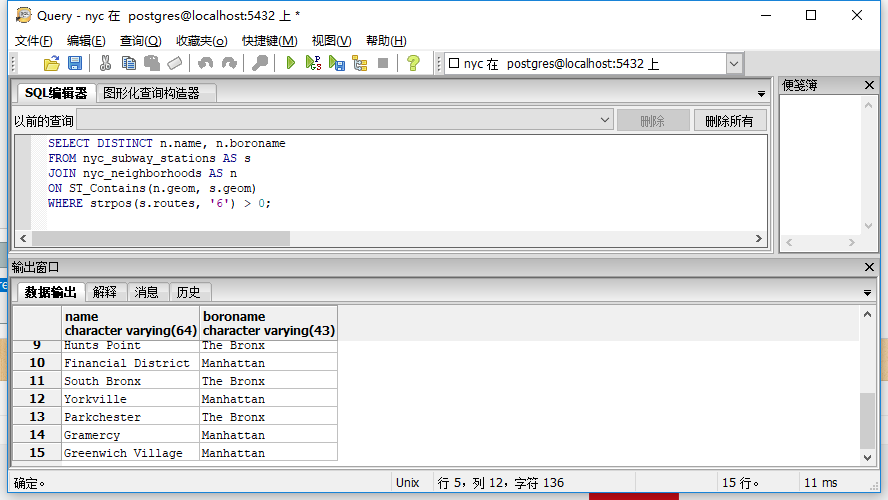Select the boroname column header

click(268, 323)
